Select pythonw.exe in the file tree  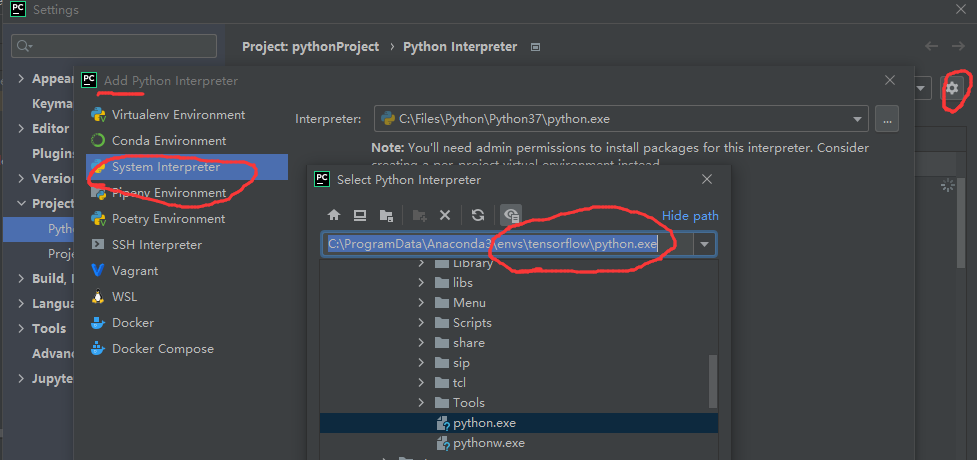tap(518, 443)
